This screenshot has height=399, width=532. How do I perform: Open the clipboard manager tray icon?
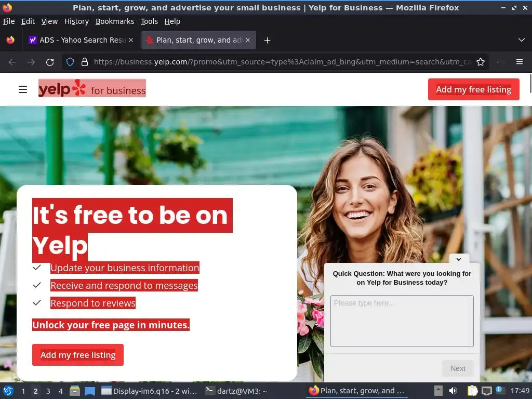point(472,391)
